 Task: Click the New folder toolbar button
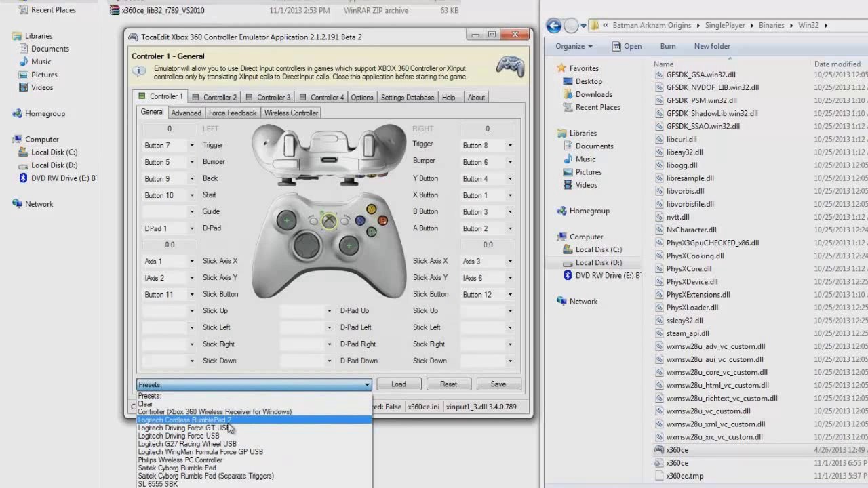[711, 47]
